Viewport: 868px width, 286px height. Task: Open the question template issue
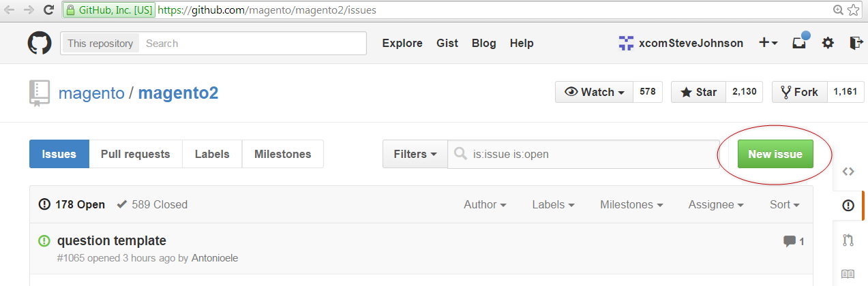[x=112, y=240]
